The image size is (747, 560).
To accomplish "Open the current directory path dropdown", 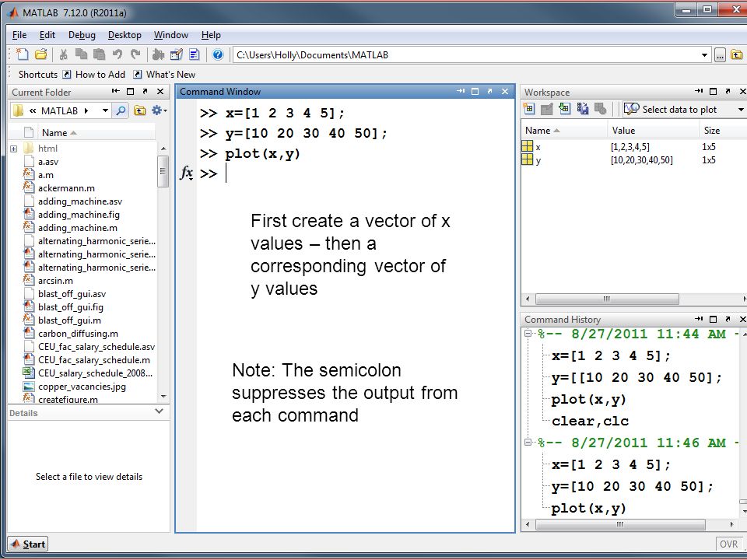I will 704,55.
